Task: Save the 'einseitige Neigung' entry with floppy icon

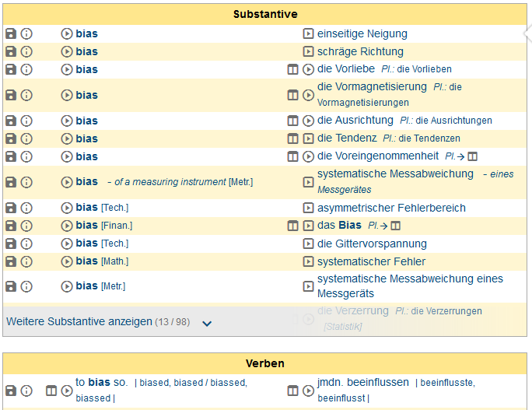Action: coord(11,33)
